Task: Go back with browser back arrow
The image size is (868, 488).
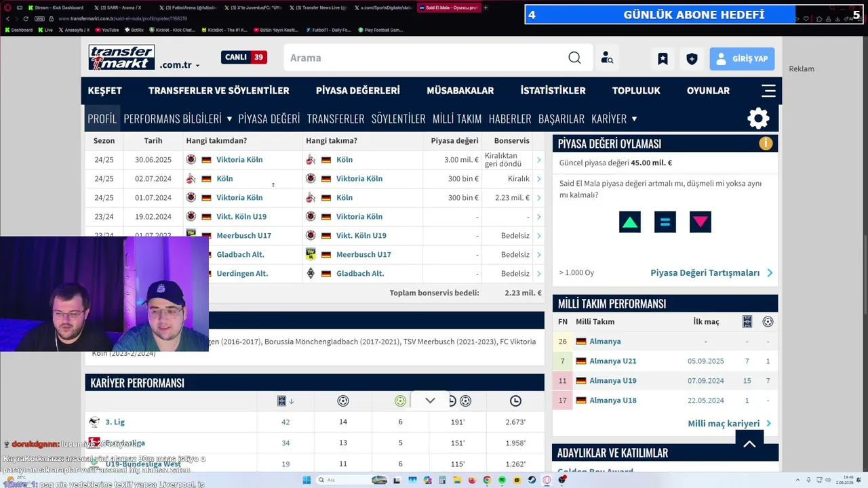Action: pyautogui.click(x=7, y=19)
